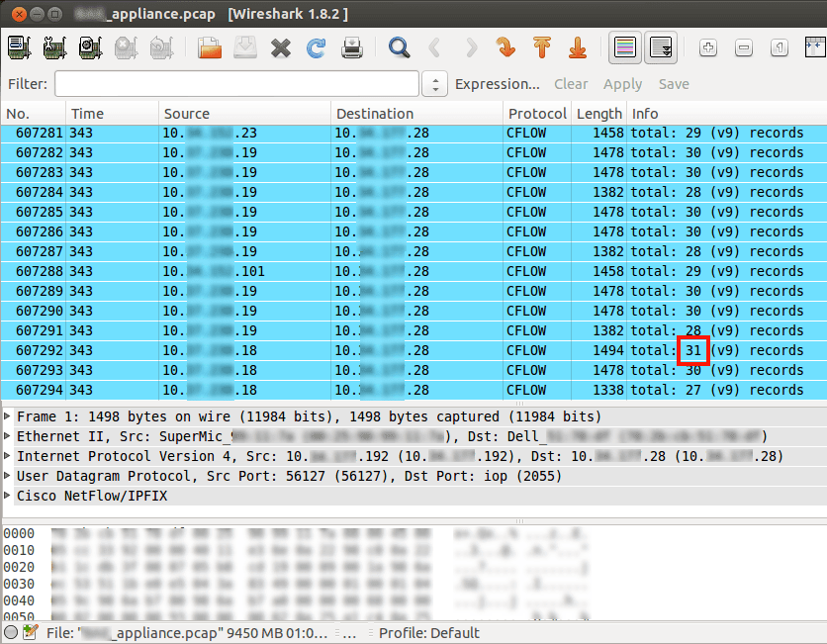The image size is (827, 644).
Task: Select packet number 607290
Action: pos(413,311)
